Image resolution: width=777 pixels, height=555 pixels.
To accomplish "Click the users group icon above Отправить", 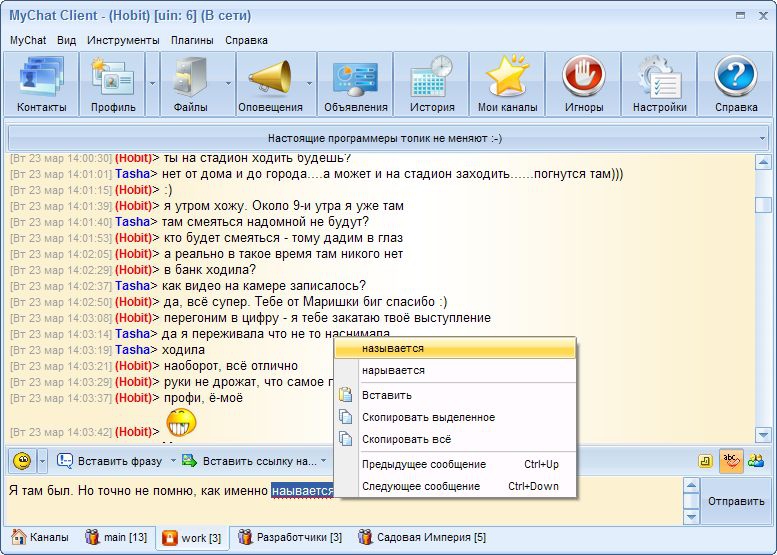I will (x=756, y=461).
